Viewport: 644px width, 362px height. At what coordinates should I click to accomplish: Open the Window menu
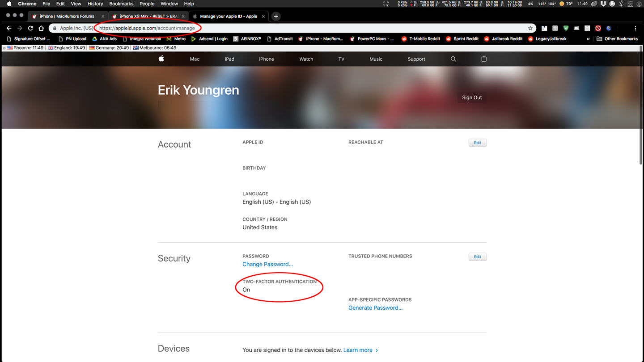coord(169,4)
